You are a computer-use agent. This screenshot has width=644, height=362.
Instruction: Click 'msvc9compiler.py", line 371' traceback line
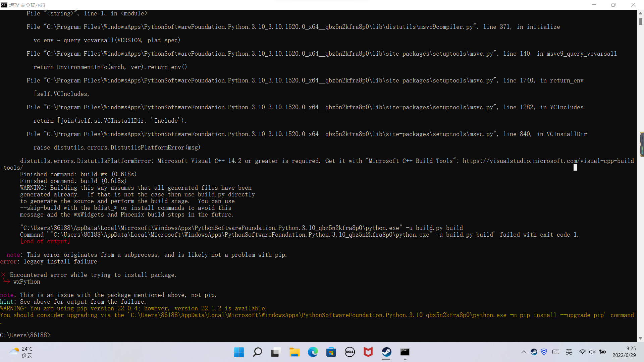coord(293,27)
